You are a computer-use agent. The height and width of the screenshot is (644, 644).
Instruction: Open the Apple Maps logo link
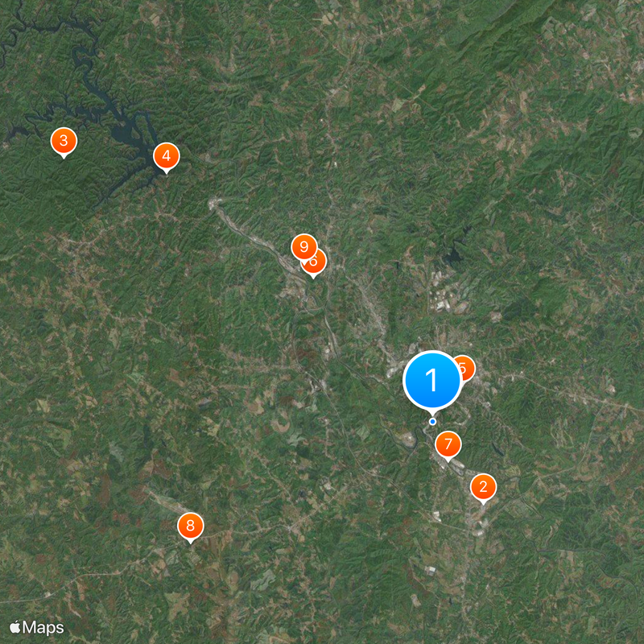point(36,627)
